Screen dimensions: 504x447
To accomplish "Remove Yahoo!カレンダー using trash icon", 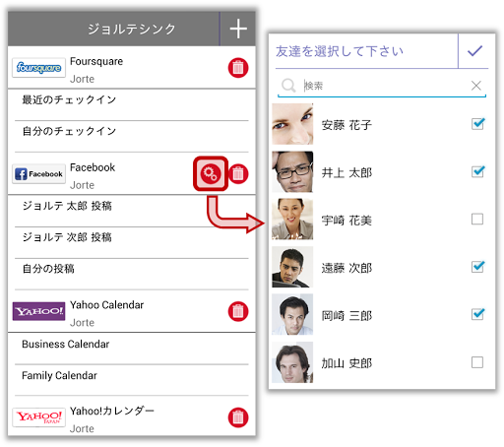I will tap(238, 417).
